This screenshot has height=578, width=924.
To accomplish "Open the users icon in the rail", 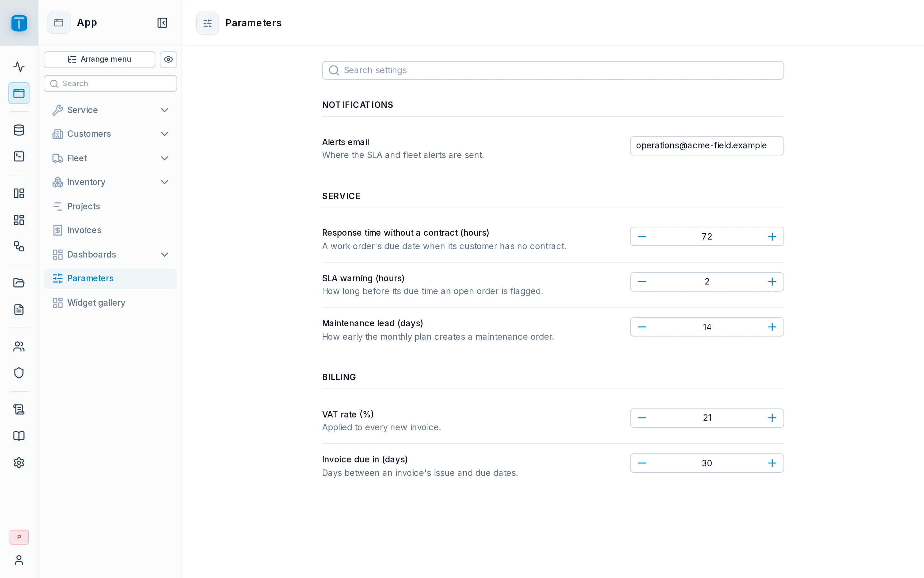I will 19,346.
